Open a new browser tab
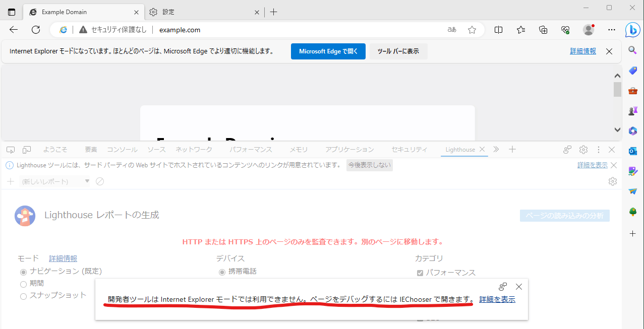644x329 pixels. [x=273, y=12]
